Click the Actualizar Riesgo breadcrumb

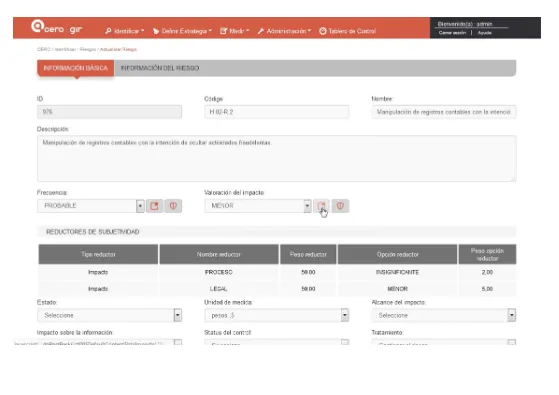[x=118, y=49]
